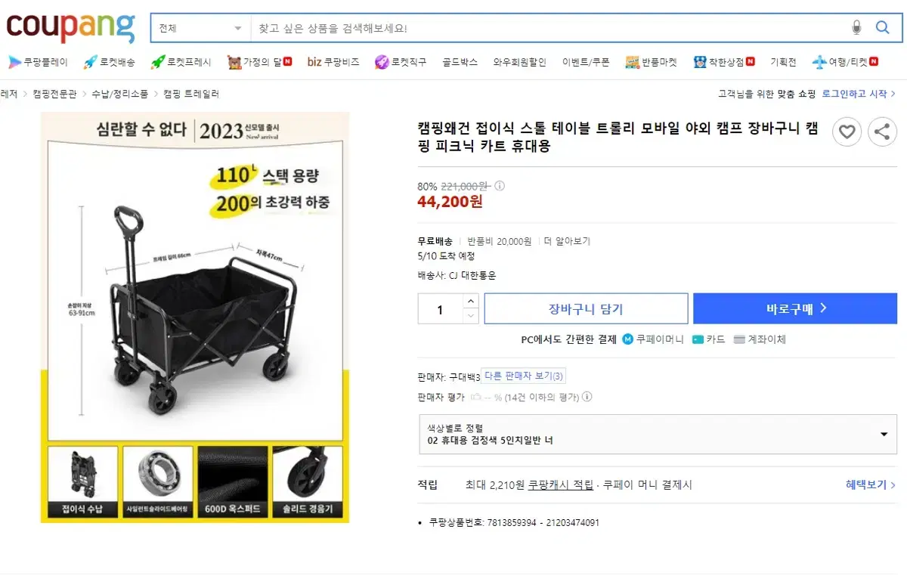This screenshot has width=907, height=588.
Task: Add product to wishlist with heart icon
Action: (847, 132)
